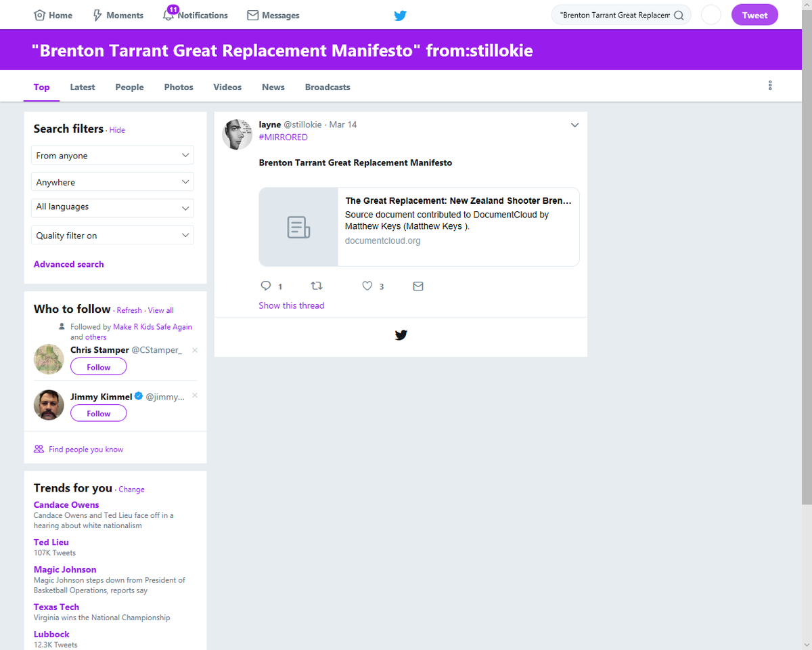Go to Home in top navigation

tap(53, 15)
